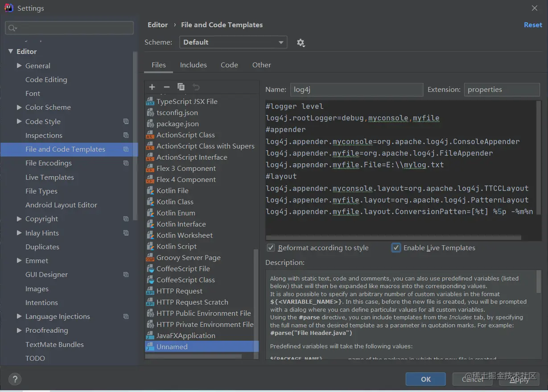Disable Enable Live Templates checkbox
The width and height of the screenshot is (548, 392).
click(396, 248)
